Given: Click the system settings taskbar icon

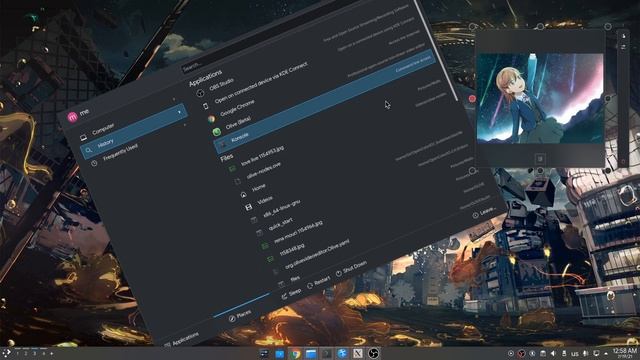Looking at the screenshot, I should coord(264,353).
